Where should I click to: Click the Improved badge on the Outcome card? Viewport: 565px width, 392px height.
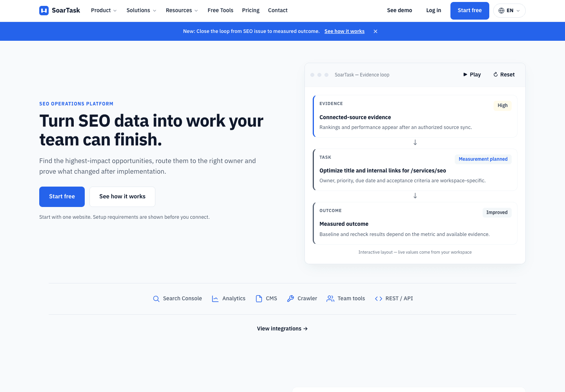497,212
